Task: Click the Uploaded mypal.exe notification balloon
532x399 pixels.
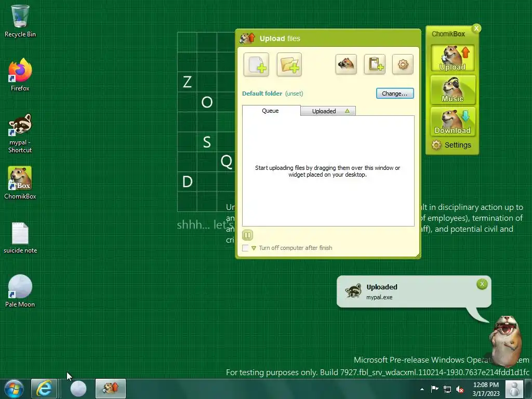Action: pyautogui.click(x=414, y=291)
